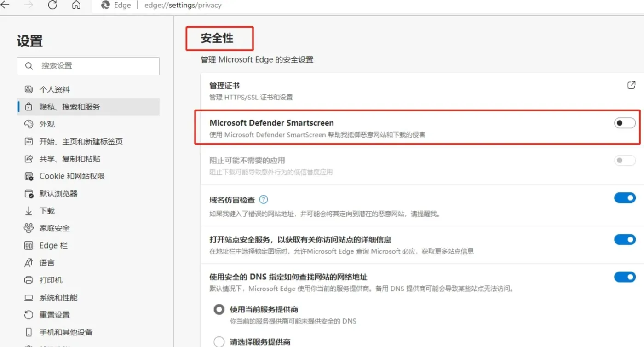Go to 下载 settings section
This screenshot has height=347, width=644.
pos(88,211)
